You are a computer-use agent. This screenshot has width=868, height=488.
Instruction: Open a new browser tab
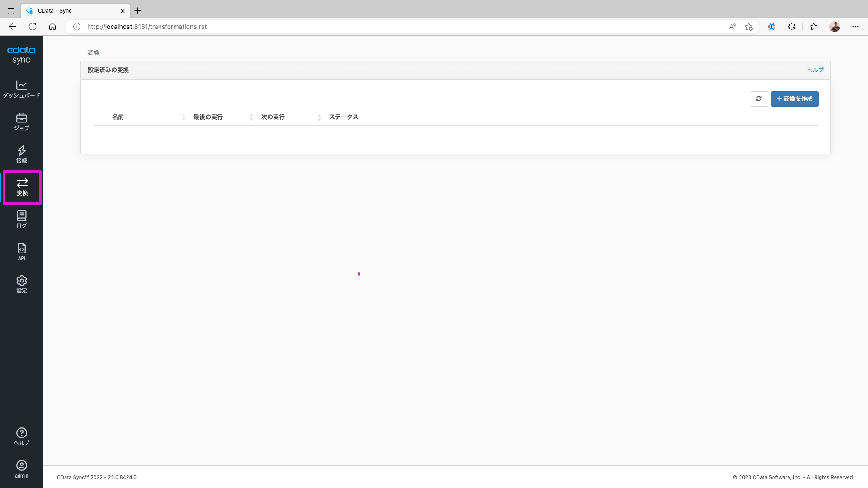coord(138,11)
